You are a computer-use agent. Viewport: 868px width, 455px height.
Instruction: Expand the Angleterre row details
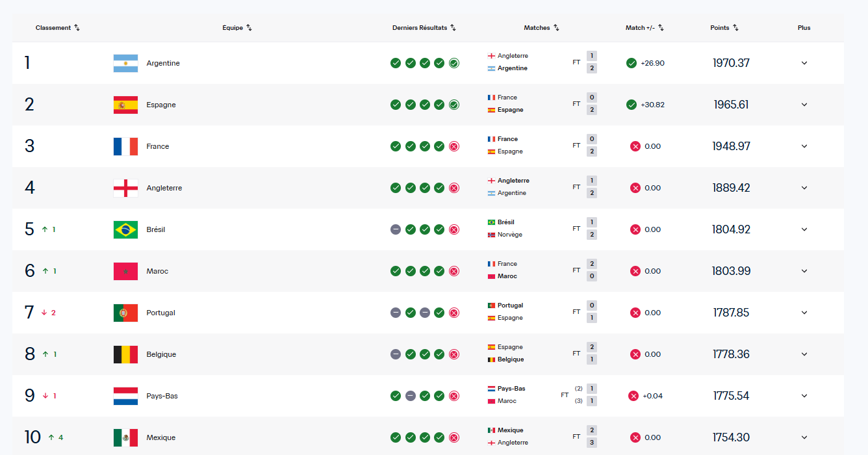[x=804, y=188]
